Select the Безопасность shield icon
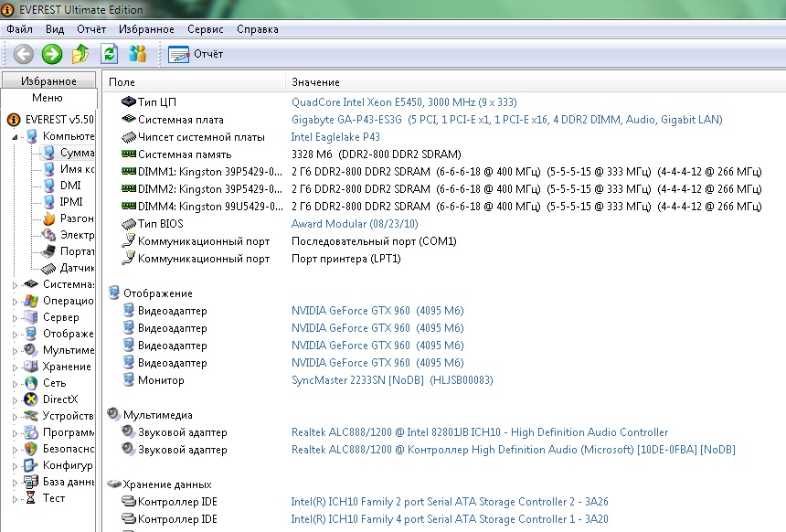This screenshot has width=786, height=532. coord(31,449)
